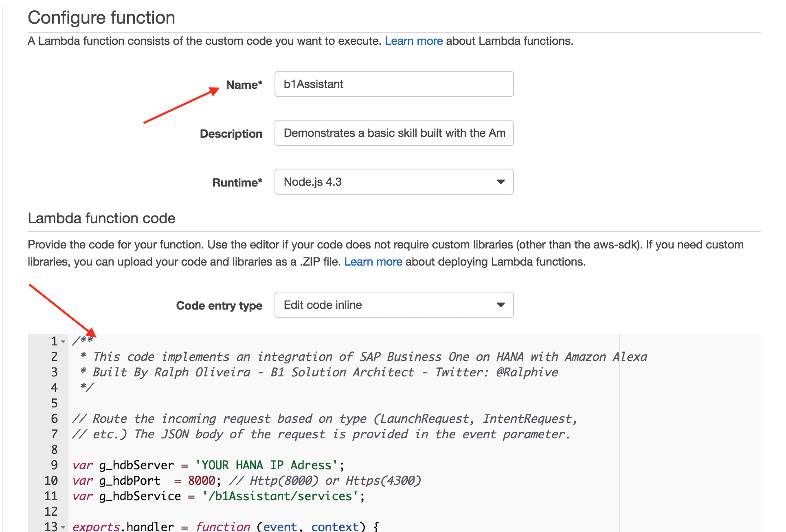This screenshot has height=532, width=786.
Task: Open Learn more about Lambda functions link
Action: coord(413,41)
